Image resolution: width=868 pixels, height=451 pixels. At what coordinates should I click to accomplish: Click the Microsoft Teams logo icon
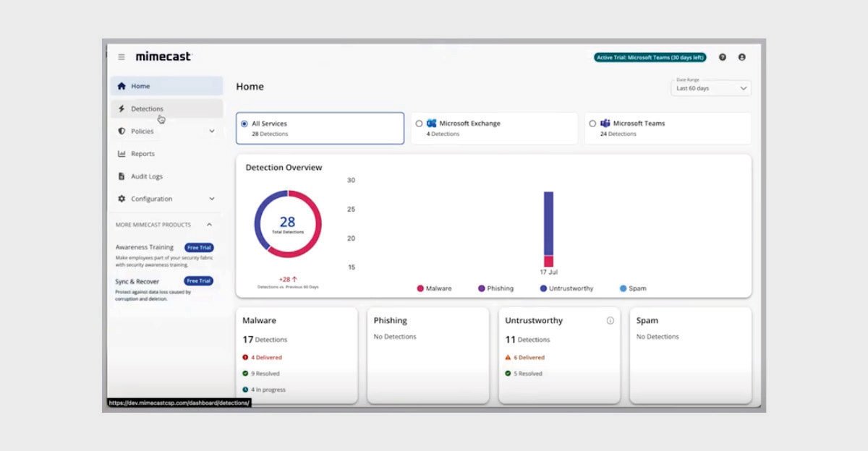click(605, 124)
